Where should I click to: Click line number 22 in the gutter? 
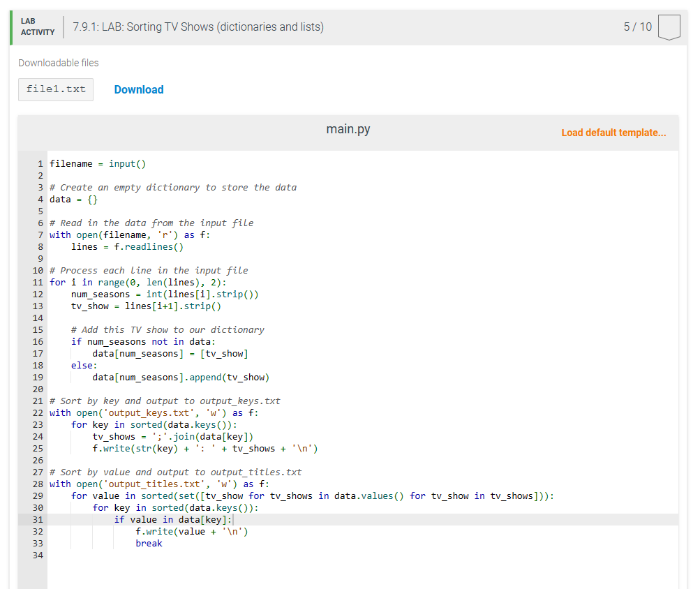coord(38,412)
